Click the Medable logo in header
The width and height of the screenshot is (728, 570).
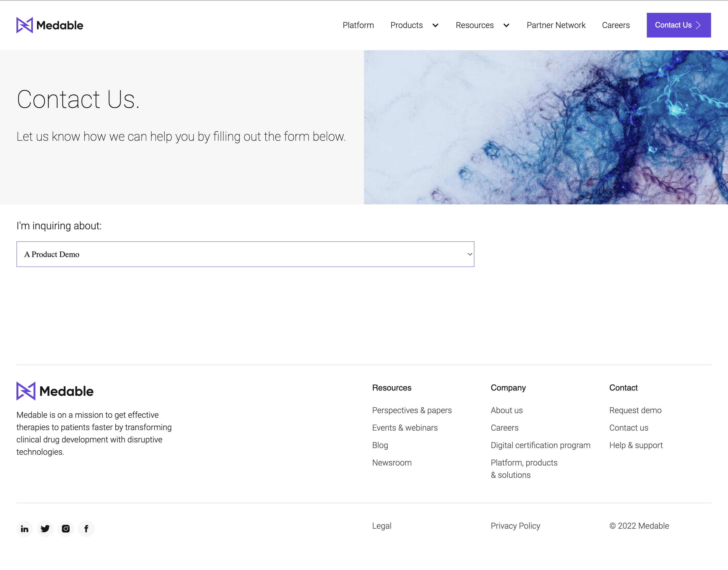coord(50,25)
